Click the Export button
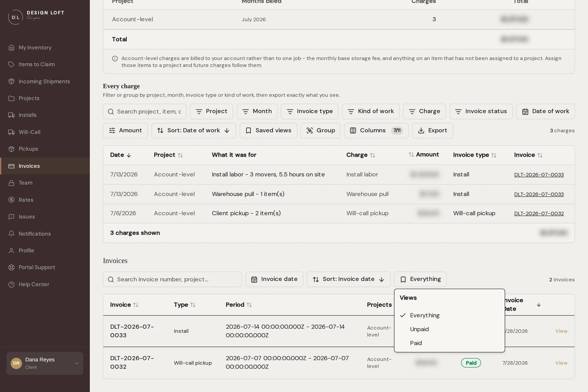588x392 pixels. tap(433, 130)
